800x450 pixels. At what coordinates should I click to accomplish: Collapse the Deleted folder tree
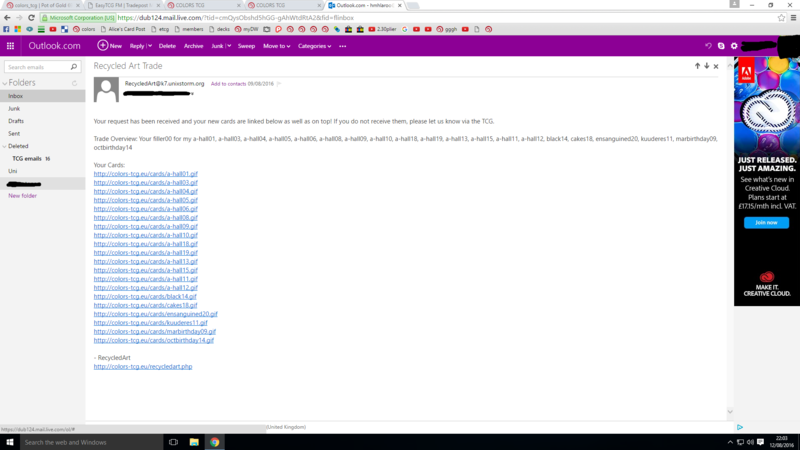click(x=4, y=146)
